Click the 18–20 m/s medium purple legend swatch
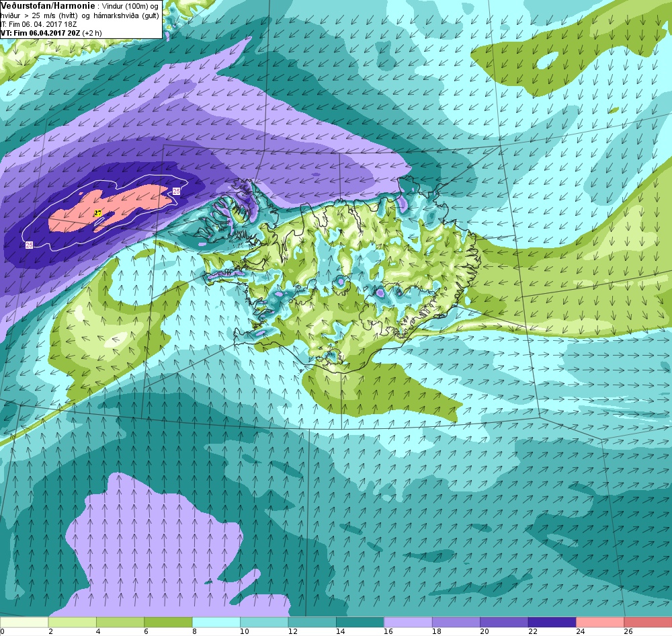This screenshot has height=636, width=672. pos(456,622)
